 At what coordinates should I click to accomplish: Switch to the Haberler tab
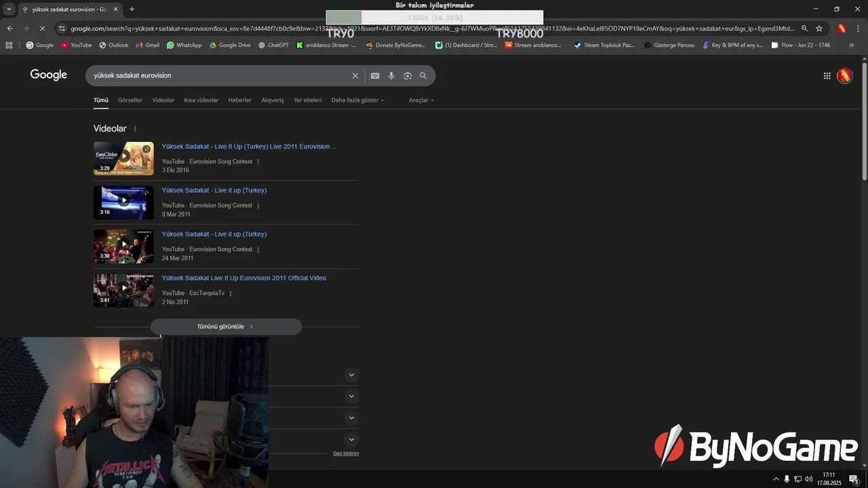tap(240, 100)
